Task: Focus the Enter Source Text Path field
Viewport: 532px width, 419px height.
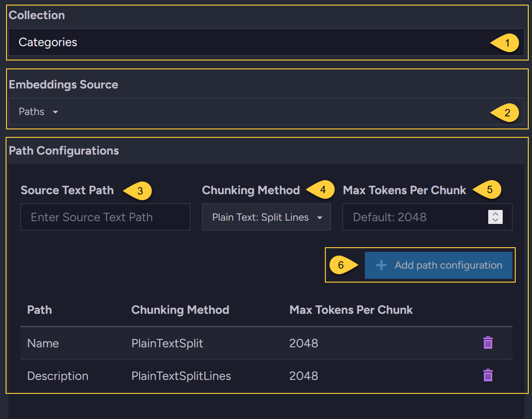Action: coord(105,217)
